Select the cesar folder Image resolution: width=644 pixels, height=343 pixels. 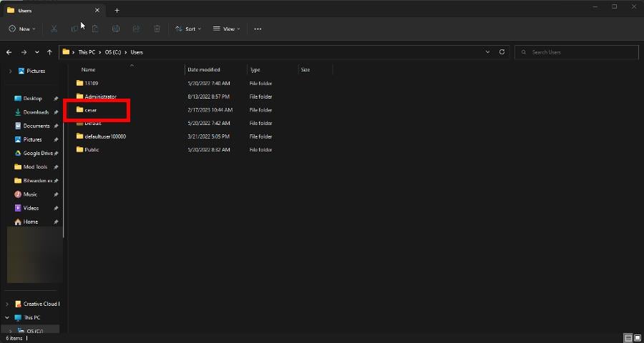point(90,110)
